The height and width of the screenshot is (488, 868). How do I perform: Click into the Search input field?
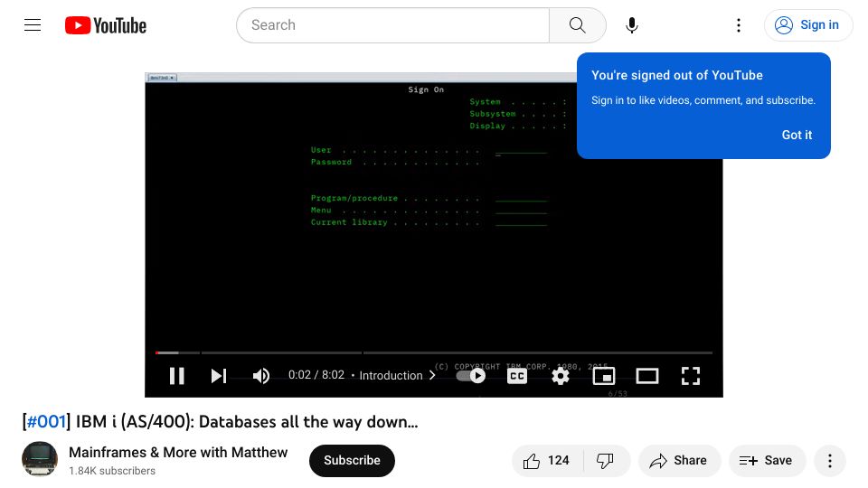[392, 25]
